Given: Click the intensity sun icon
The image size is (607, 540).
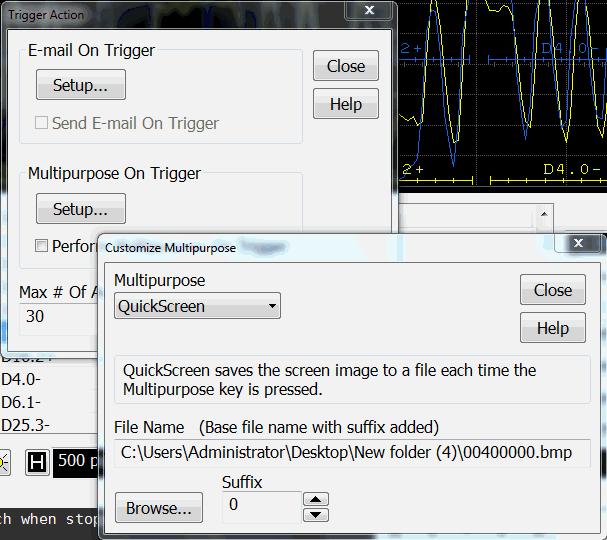Looking at the screenshot, I should 4,462.
